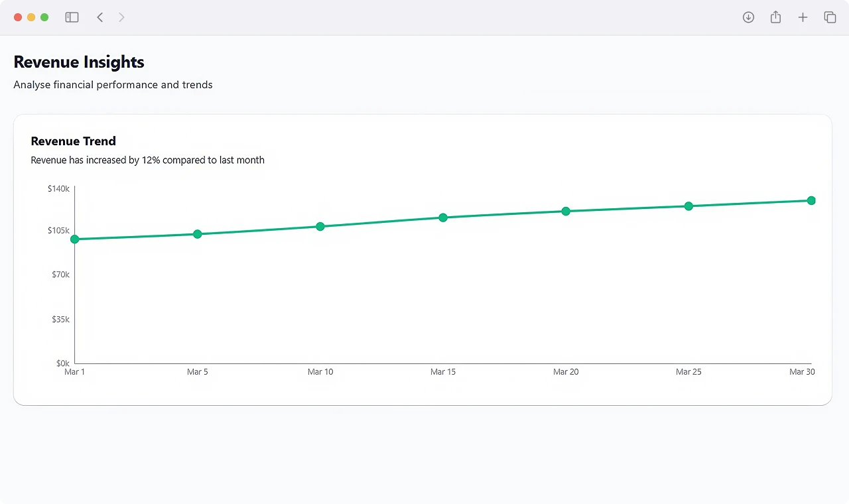
Task: Click the Mar 15 x-axis label
Action: 443,372
